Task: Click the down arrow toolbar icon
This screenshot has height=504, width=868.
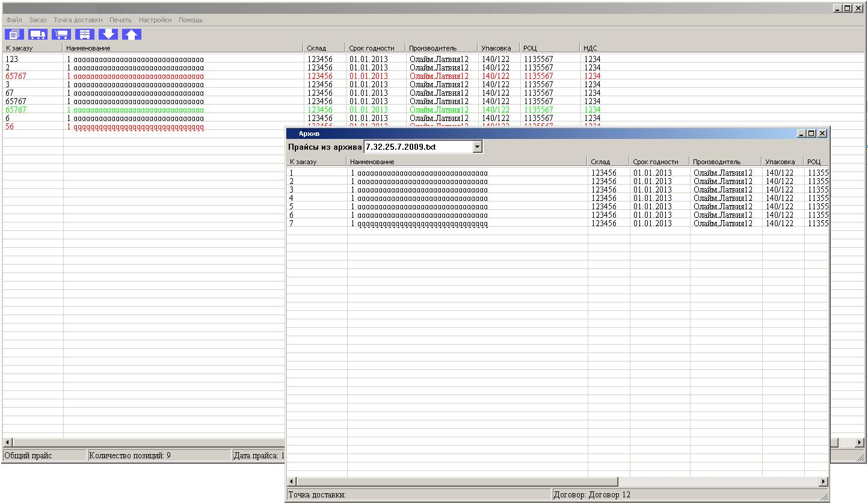Action: [x=108, y=34]
